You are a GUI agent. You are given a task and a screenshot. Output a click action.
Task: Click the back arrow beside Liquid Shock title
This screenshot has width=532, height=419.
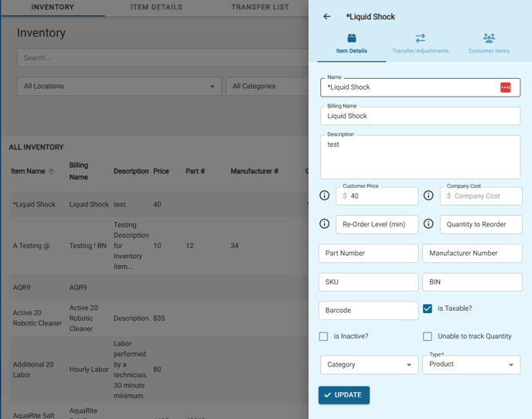327,16
